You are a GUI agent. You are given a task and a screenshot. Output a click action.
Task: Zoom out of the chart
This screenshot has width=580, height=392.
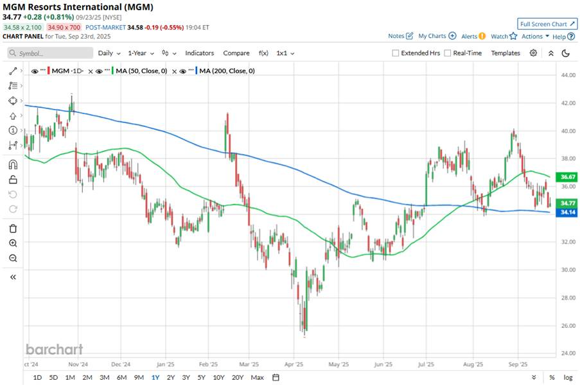click(x=13, y=258)
